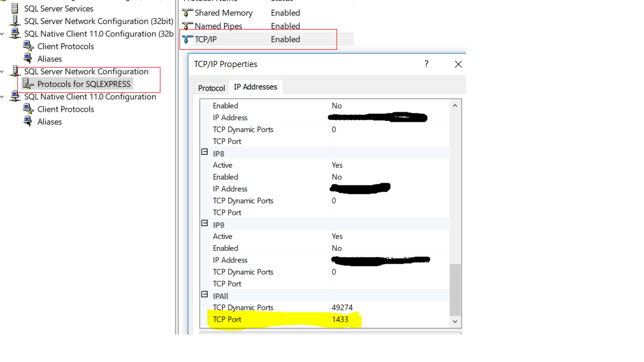The image size is (644, 362).
Task: Click the IP9 group heading
Action: [x=219, y=225]
